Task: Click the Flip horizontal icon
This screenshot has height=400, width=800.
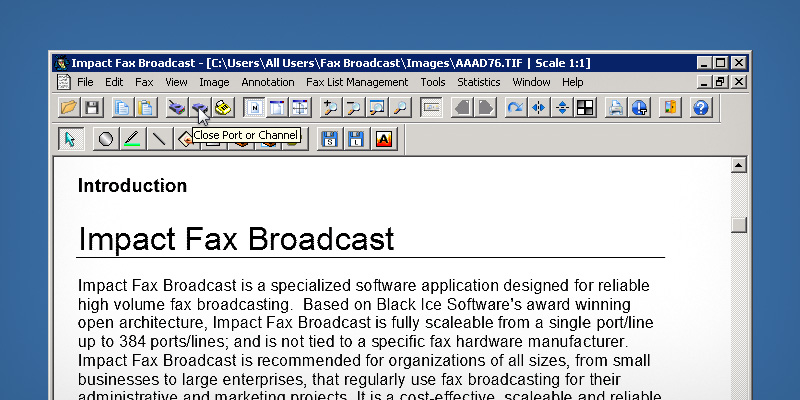Action: tap(539, 107)
